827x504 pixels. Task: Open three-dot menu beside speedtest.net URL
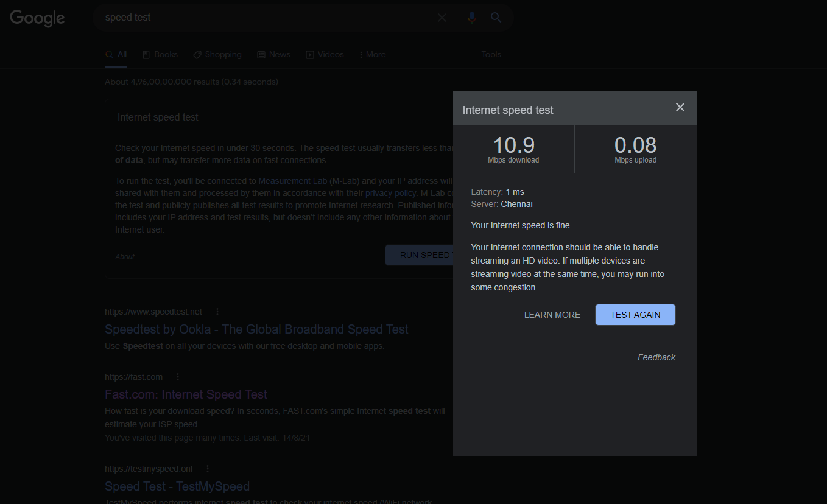coord(217,312)
